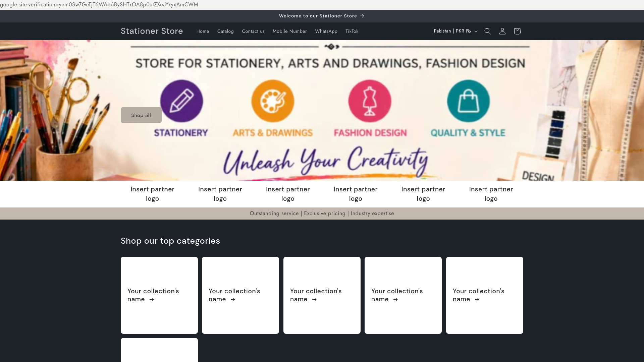
Task: Click the purple Stationery pencil icon in the banner
Action: (x=181, y=101)
